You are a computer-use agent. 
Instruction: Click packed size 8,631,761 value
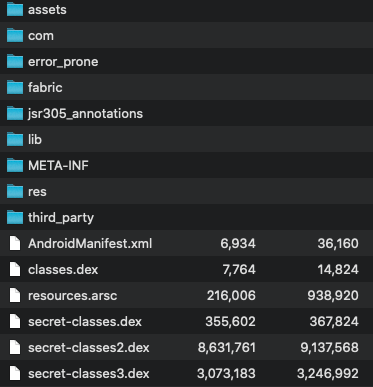pyautogui.click(x=227, y=348)
